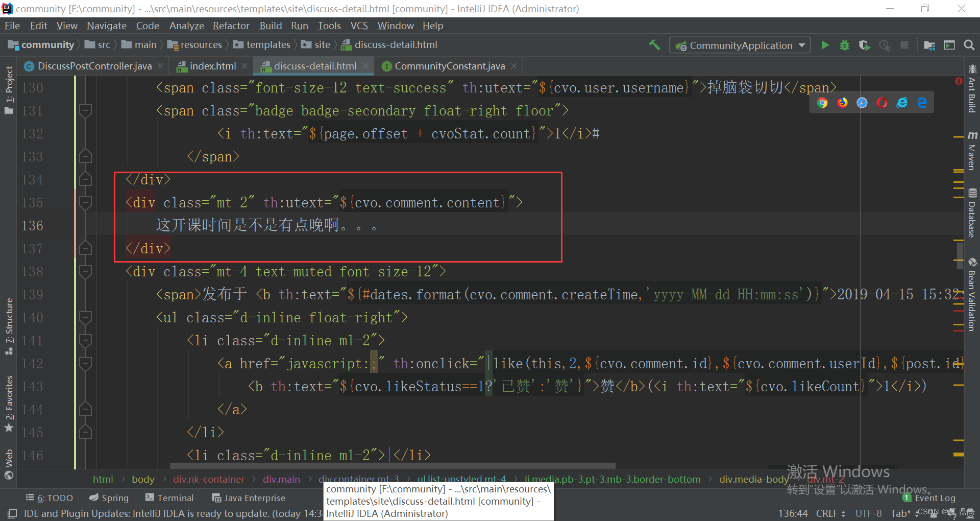The height and width of the screenshot is (521, 980).
Task: Open the Run Anything icon in the toolbar
Action: tap(949, 45)
